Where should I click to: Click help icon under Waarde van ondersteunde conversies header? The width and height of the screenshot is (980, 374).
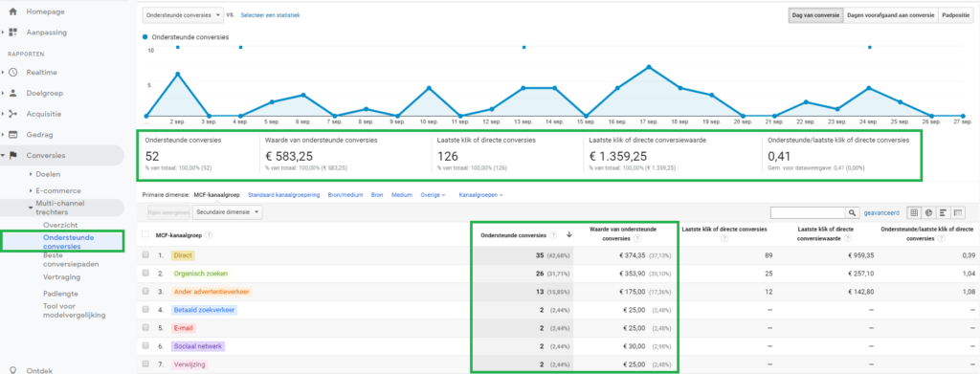(636, 238)
